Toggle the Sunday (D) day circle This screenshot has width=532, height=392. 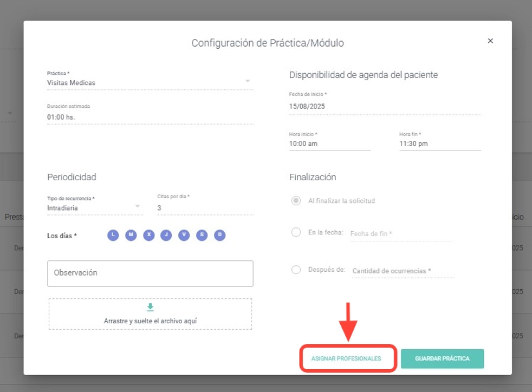point(219,235)
